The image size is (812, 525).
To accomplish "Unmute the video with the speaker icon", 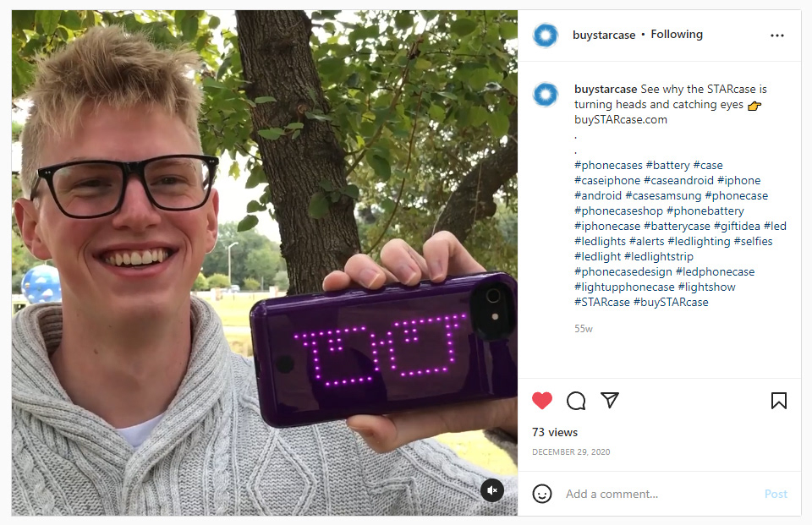I will 492,489.
